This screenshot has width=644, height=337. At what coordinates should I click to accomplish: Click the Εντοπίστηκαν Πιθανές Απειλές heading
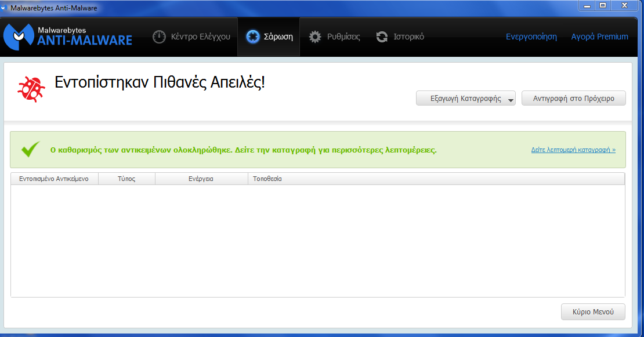(160, 82)
